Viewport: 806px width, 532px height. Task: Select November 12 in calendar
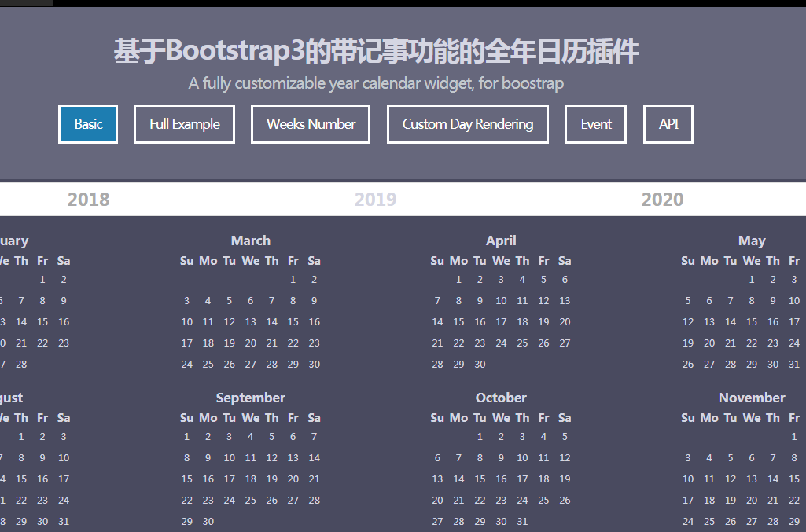(x=731, y=479)
